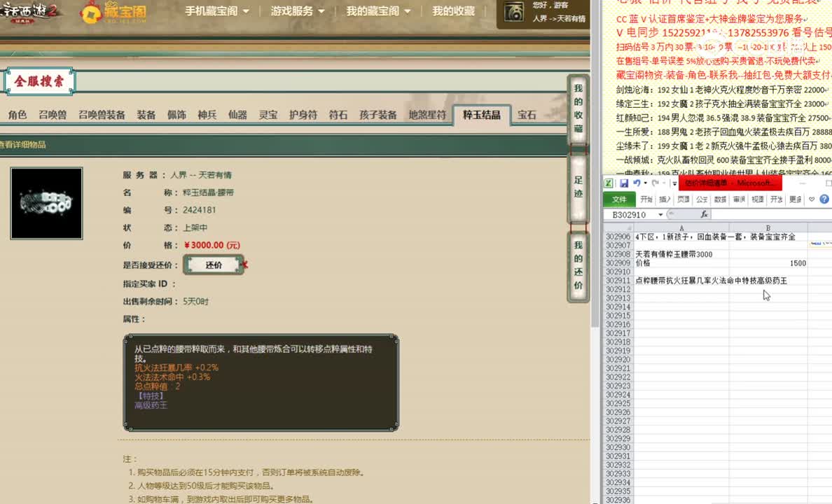This screenshot has height=504, width=832.
Task: Click the 全服搜索 search button
Action: click(x=39, y=80)
